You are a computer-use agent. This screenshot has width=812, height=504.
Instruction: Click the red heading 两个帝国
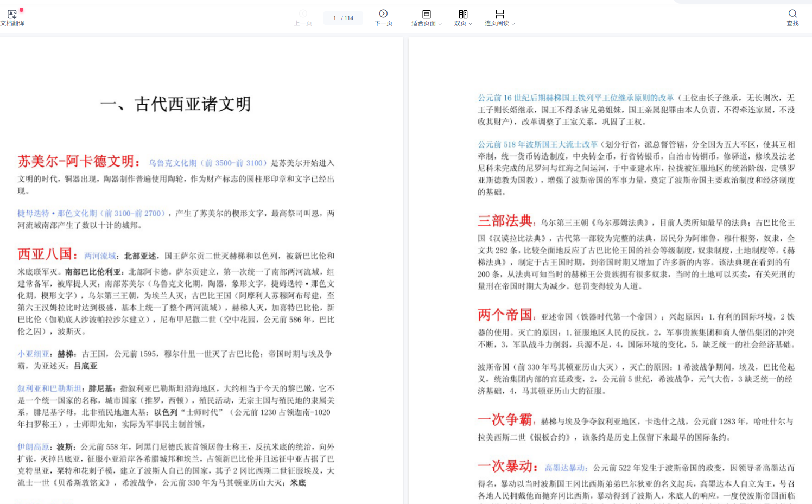click(x=504, y=315)
